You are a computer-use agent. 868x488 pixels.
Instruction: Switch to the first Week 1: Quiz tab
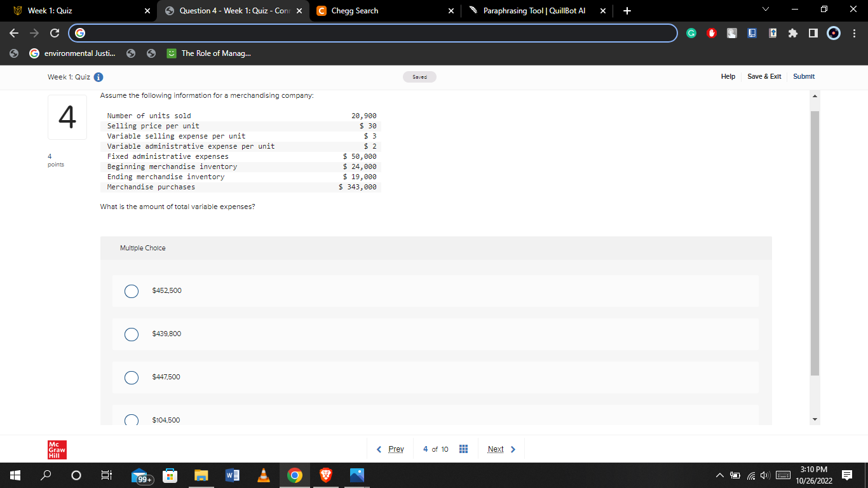point(78,11)
